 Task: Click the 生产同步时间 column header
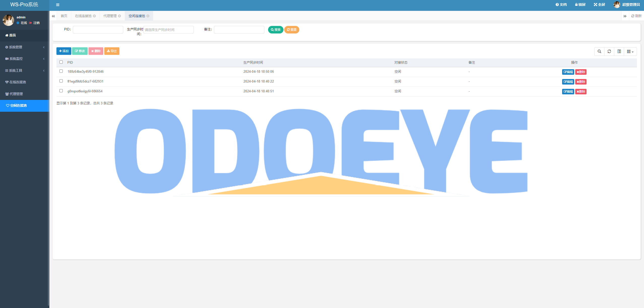[253, 62]
